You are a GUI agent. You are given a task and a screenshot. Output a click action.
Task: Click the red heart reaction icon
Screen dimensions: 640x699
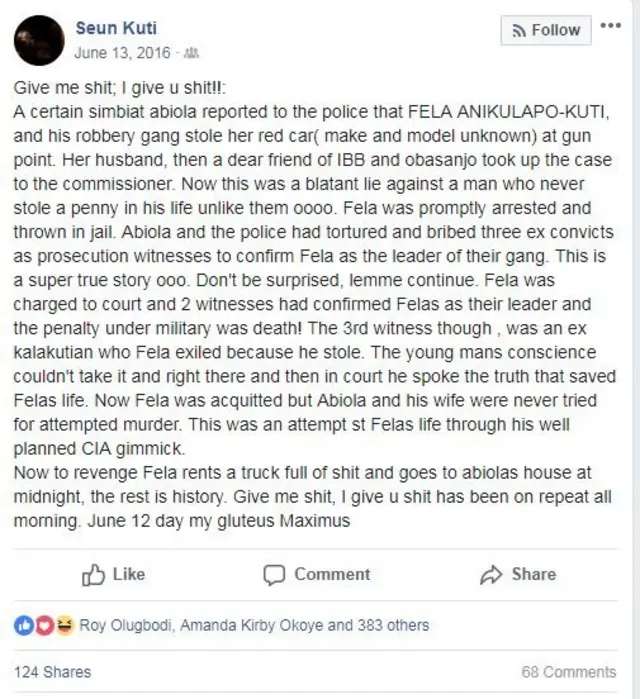coord(44,625)
